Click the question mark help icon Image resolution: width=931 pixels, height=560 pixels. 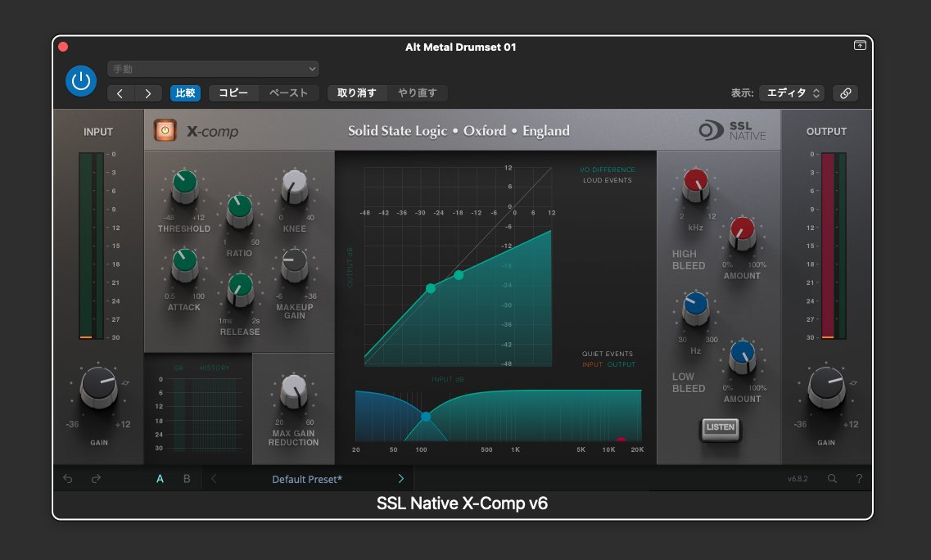click(859, 479)
